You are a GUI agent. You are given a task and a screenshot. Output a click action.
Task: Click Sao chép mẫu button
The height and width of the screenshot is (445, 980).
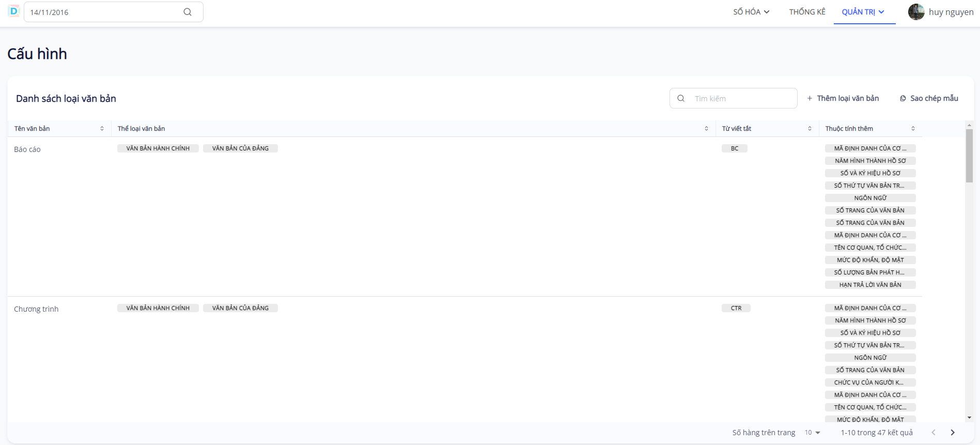[x=929, y=98]
